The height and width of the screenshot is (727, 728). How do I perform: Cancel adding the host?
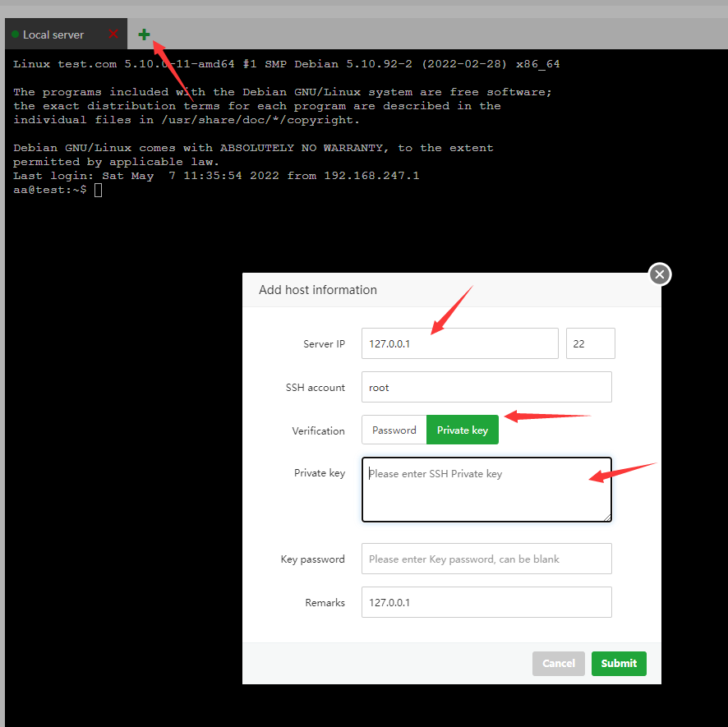pyautogui.click(x=559, y=664)
